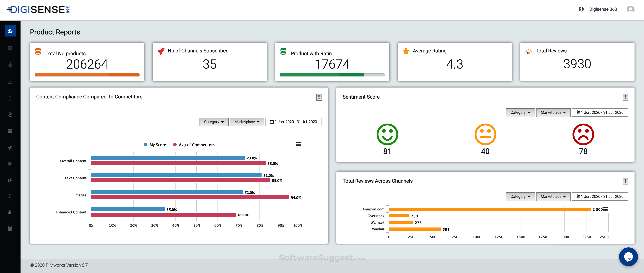Screen dimensions: 644x273
Task: Click the Wayfair 591 reviews bar
Action: (415, 229)
